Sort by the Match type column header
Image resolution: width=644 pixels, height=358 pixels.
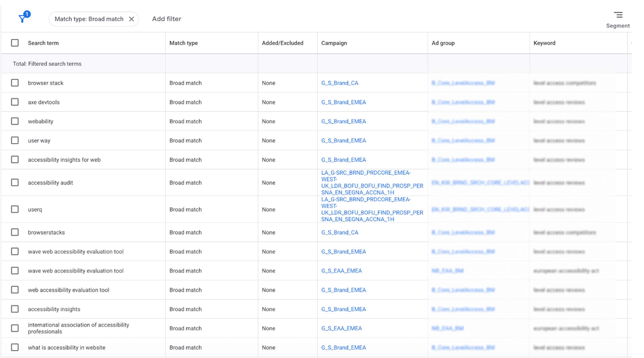(x=183, y=43)
